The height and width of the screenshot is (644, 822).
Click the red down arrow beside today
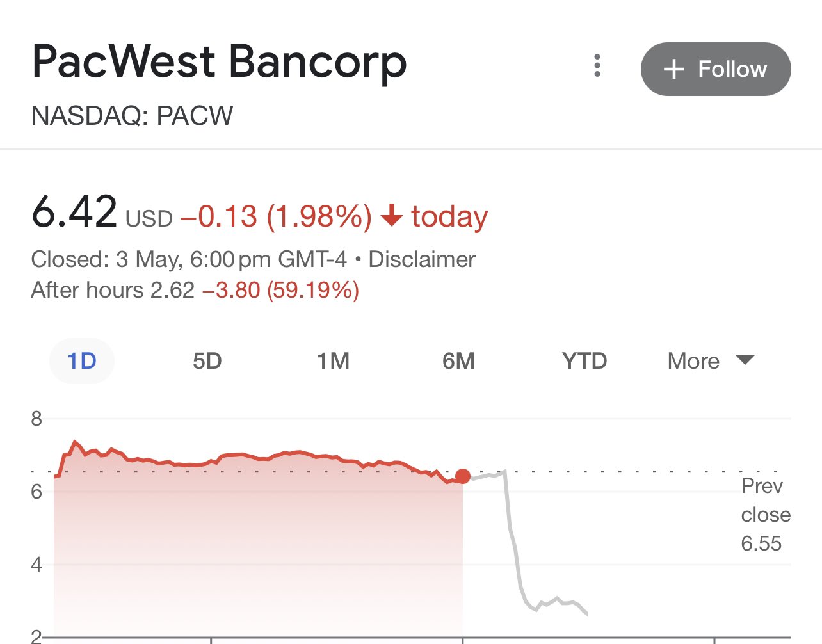pos(391,216)
